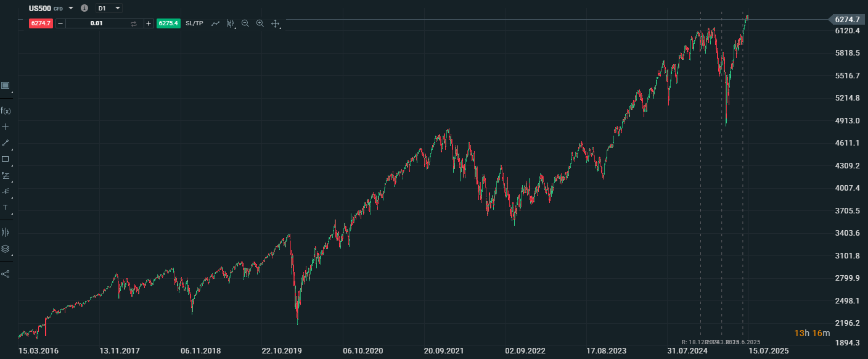Image resolution: width=868 pixels, height=359 pixels.
Task: Click the red sell price 6274.7 button
Action: pos(41,23)
